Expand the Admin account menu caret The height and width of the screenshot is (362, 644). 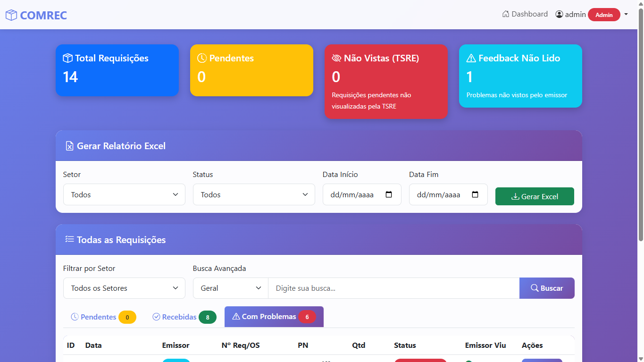pyautogui.click(x=626, y=14)
